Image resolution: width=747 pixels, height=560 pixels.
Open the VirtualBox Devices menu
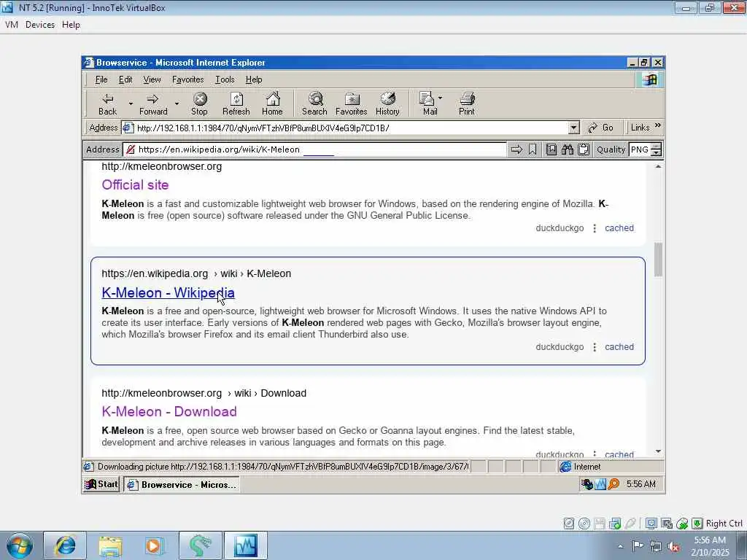[40, 25]
